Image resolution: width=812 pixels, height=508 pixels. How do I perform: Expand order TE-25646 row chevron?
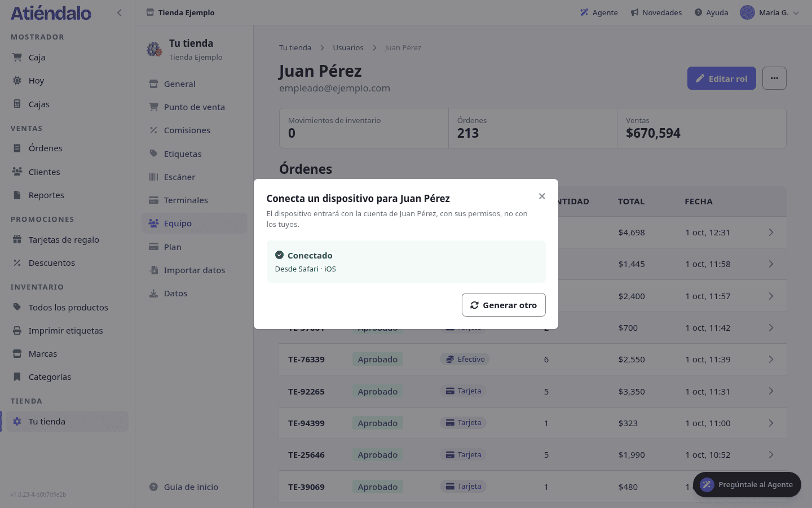click(x=771, y=455)
